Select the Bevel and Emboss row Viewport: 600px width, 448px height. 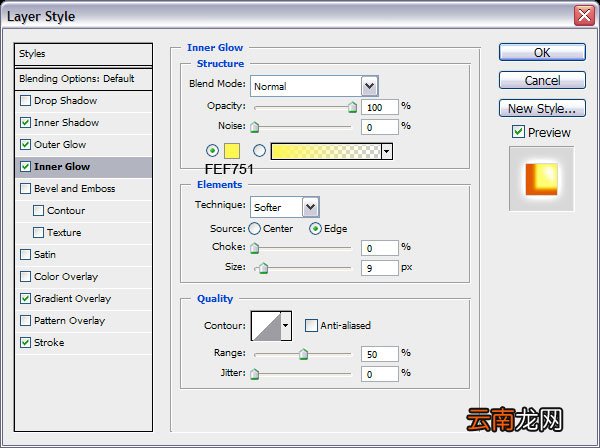[83, 189]
